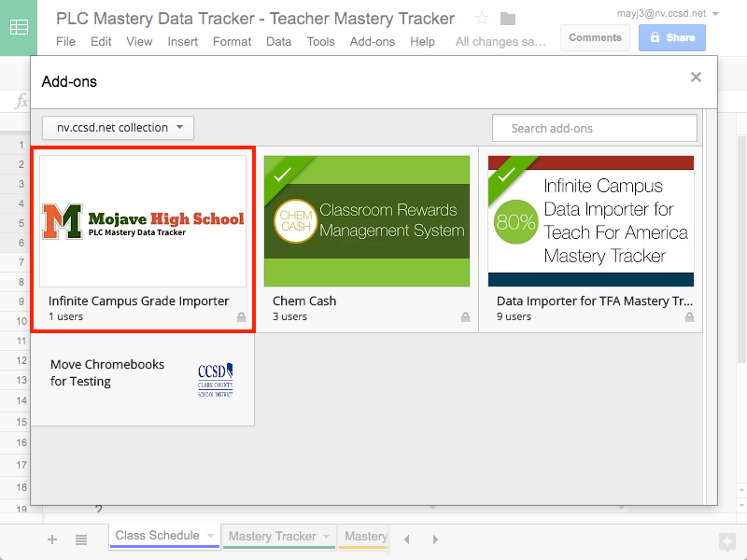Open the Class Schedule tab dropdown arrow

pos(210,536)
